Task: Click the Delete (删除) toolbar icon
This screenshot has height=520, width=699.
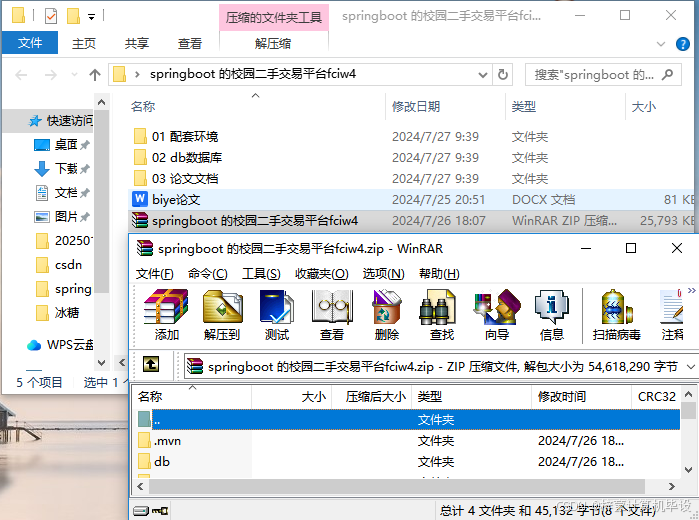Action: (387, 315)
